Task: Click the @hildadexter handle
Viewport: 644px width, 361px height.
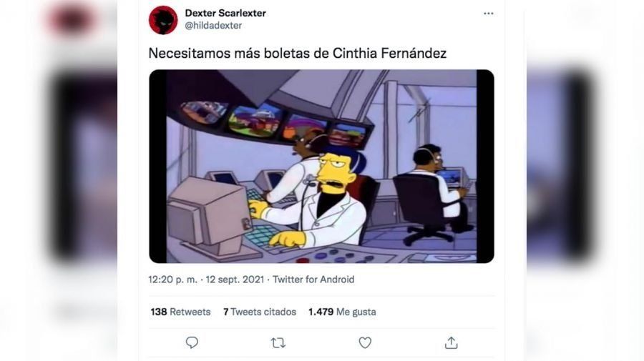Action: click(213, 26)
